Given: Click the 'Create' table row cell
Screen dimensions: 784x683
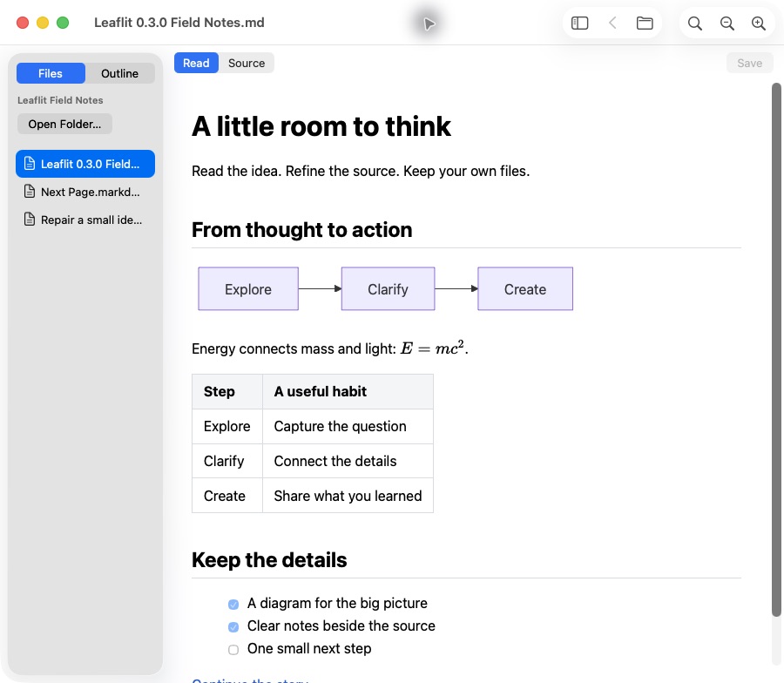Looking at the screenshot, I should tap(227, 496).
